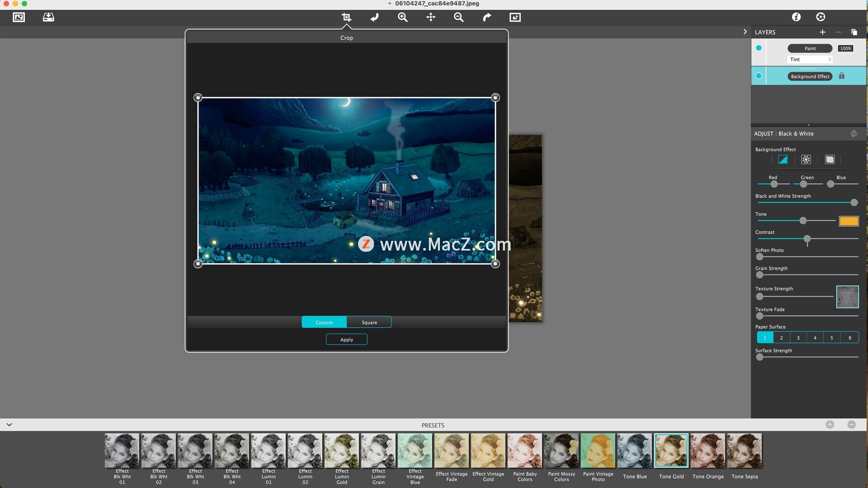Click the 100% opacity field
Viewport: 868px width, 488px height.
(x=845, y=48)
